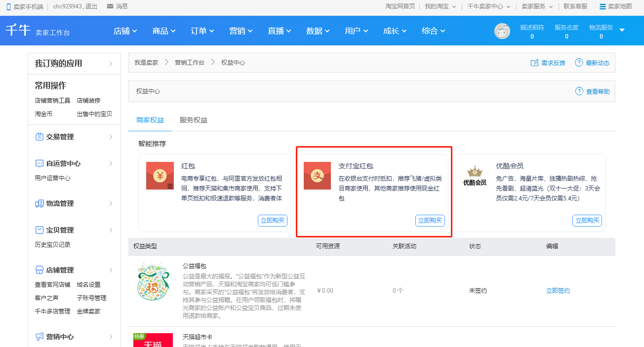Click 立即购买 on the 优酷会员 card
Image resolution: width=644 pixels, height=347 pixels.
[587, 221]
